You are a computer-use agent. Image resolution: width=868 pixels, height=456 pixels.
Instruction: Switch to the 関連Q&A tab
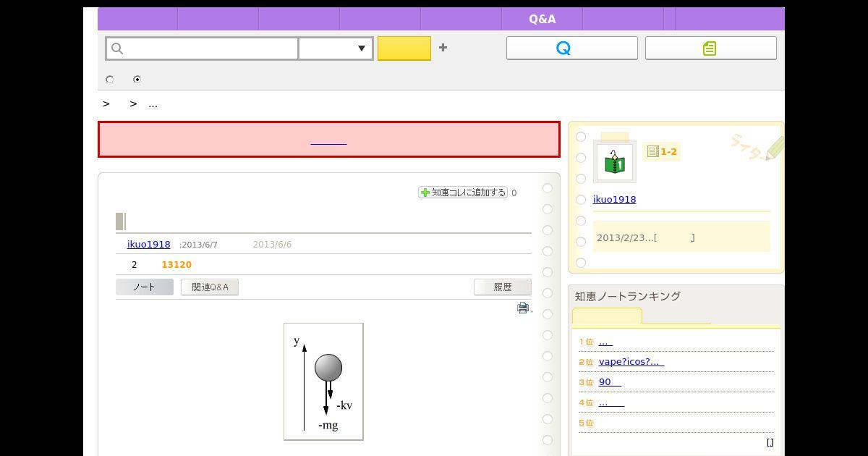210,287
